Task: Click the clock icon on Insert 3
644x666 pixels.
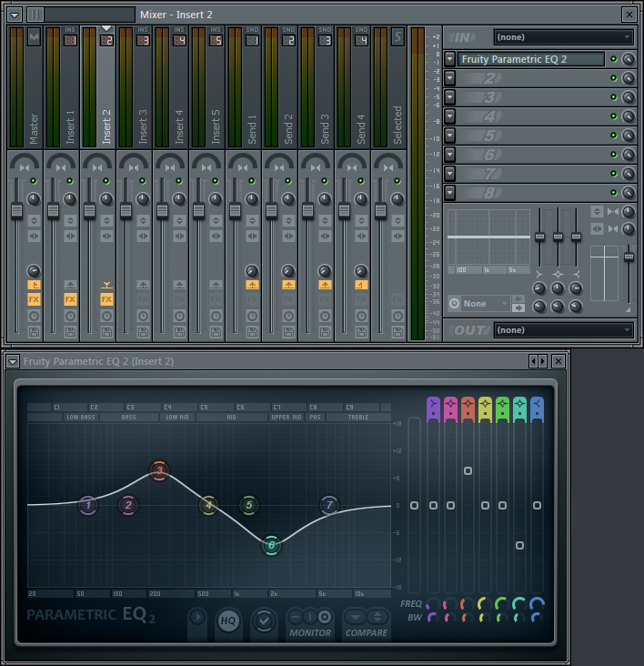Action: point(143,316)
